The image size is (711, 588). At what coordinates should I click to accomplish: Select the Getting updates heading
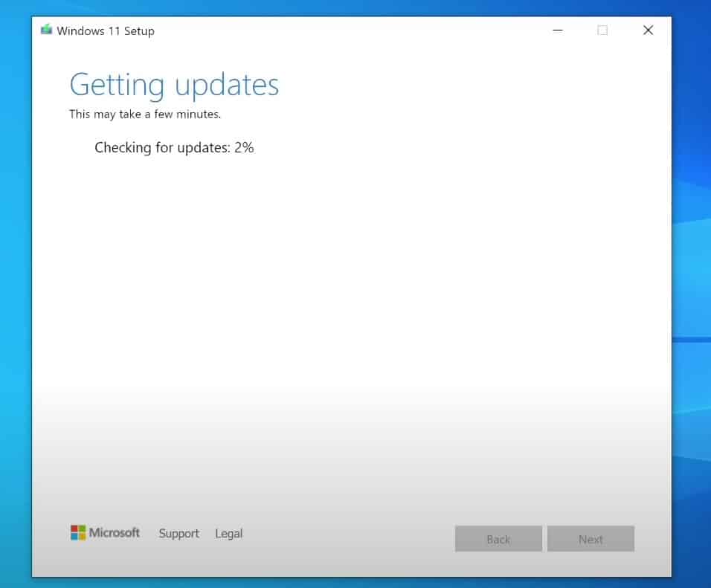174,84
